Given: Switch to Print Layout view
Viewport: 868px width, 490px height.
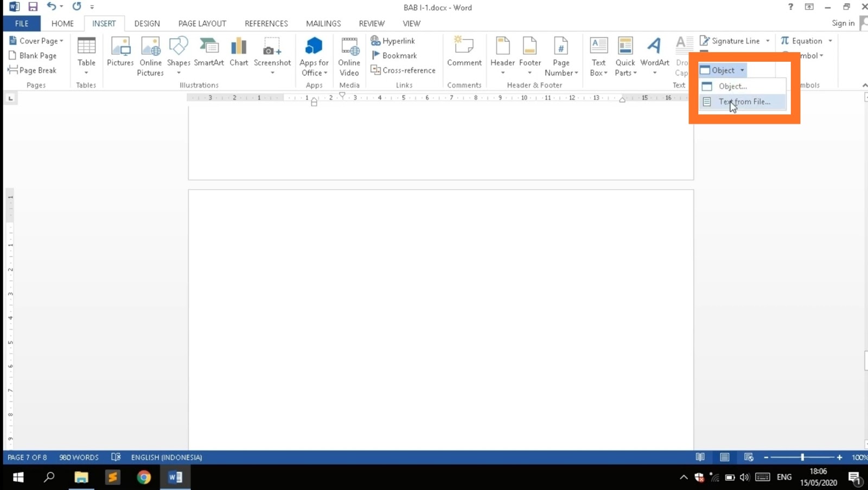Looking at the screenshot, I should coord(725,457).
